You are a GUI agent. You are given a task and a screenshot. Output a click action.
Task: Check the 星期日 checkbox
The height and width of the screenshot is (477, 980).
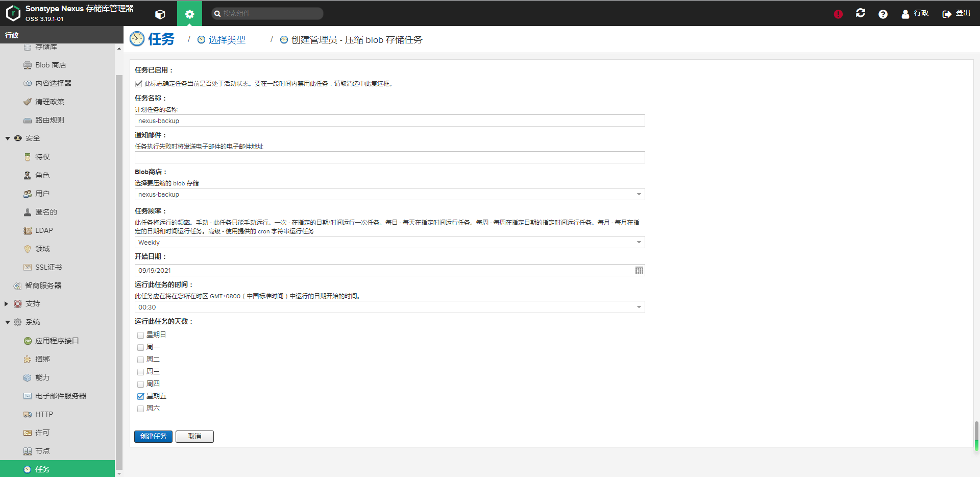click(x=140, y=335)
